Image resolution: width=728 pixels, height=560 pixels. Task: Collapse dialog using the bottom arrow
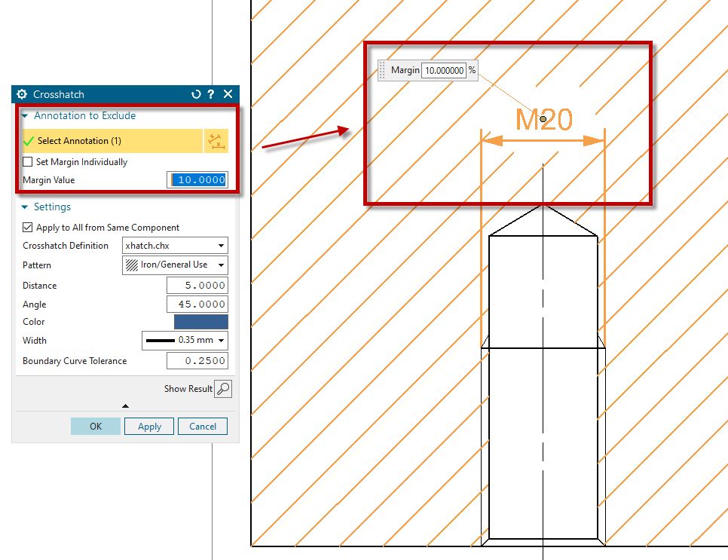tap(125, 406)
